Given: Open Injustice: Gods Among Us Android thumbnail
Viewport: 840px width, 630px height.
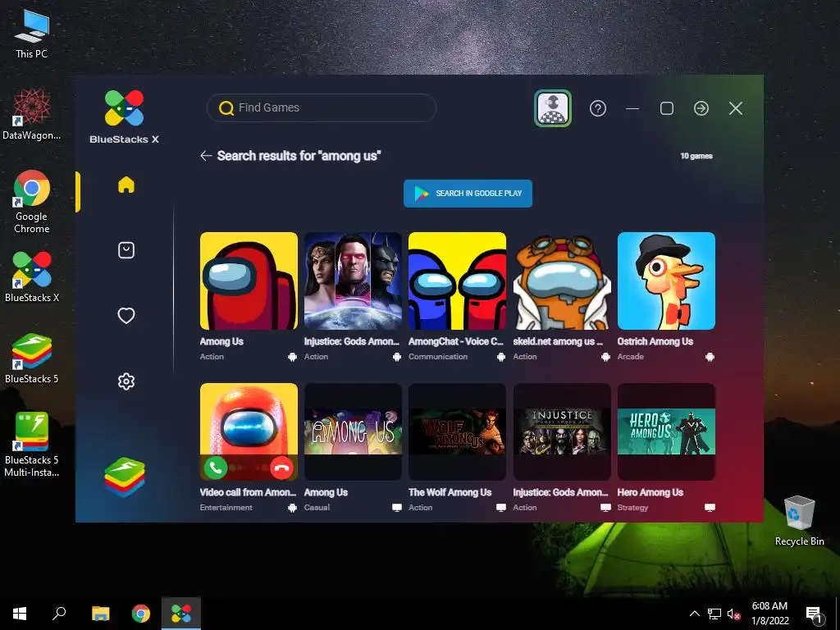Looking at the screenshot, I should point(353,281).
